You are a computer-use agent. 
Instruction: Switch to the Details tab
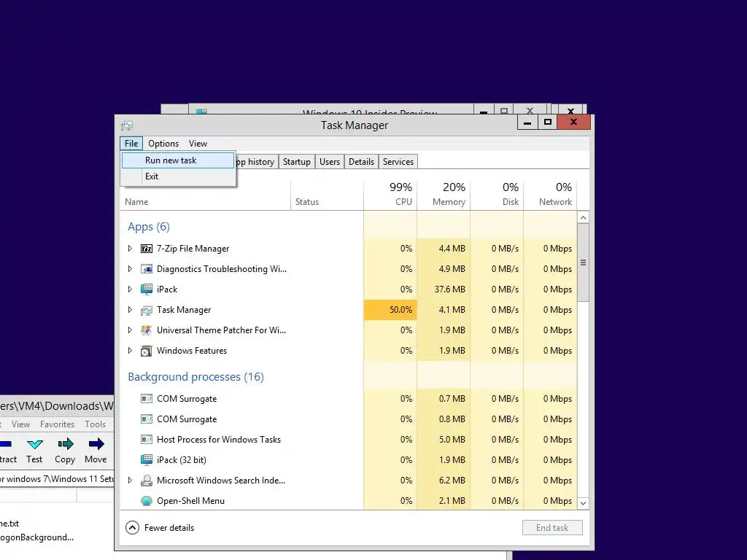(x=362, y=162)
